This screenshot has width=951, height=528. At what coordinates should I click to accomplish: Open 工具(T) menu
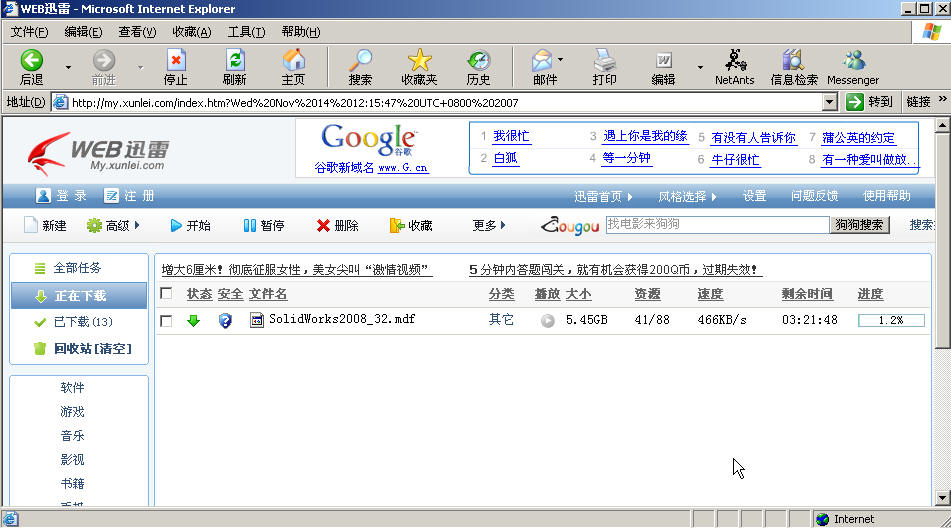tap(246, 32)
